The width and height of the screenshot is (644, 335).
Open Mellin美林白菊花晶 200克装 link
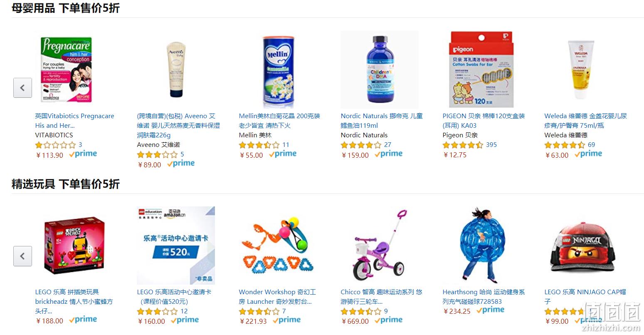(279, 121)
